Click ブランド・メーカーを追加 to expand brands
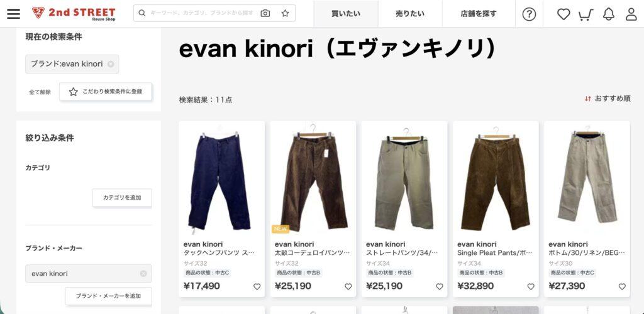Viewport: 644px width, 314px height. (x=108, y=296)
